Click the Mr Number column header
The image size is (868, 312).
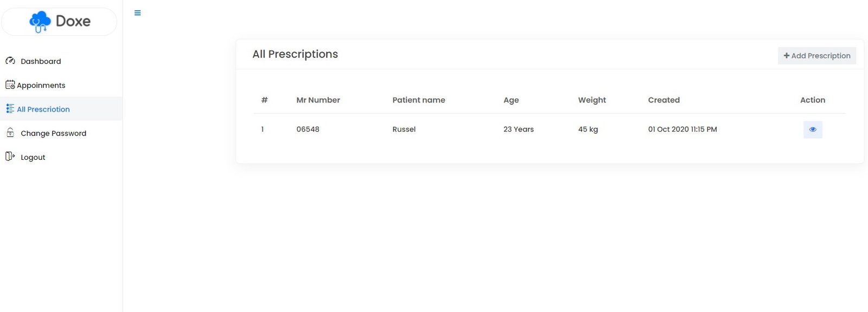point(318,100)
